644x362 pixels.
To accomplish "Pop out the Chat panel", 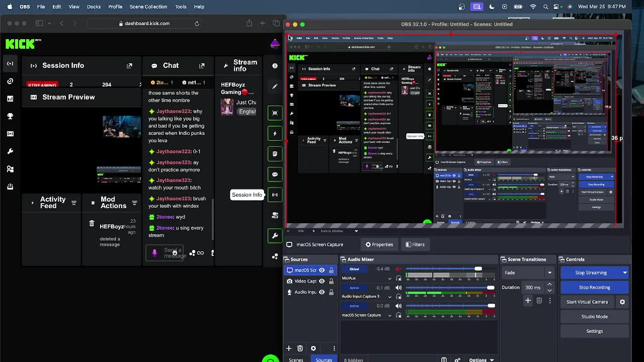I will tap(202, 65).
